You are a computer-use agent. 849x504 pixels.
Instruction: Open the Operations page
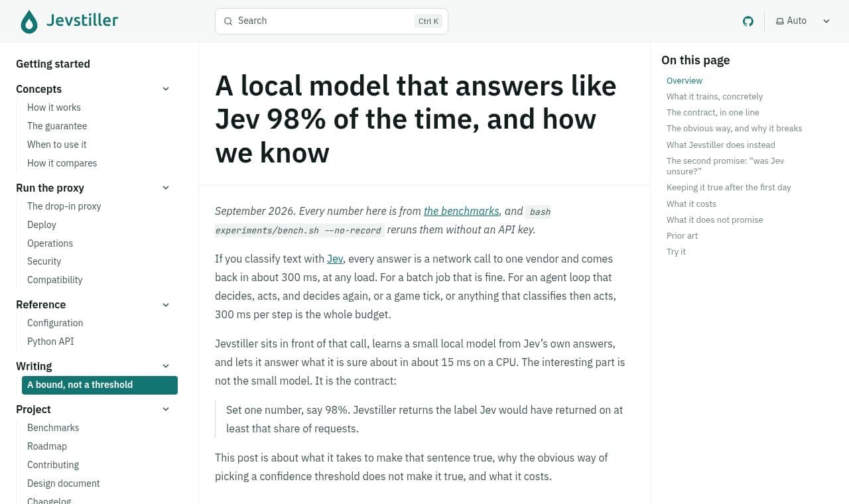pyautogui.click(x=50, y=243)
